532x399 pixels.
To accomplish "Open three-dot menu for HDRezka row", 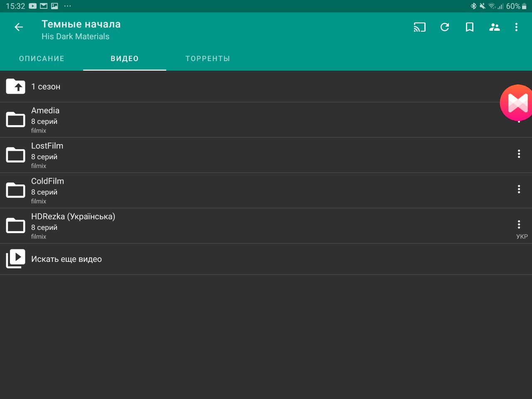I will tap(519, 224).
